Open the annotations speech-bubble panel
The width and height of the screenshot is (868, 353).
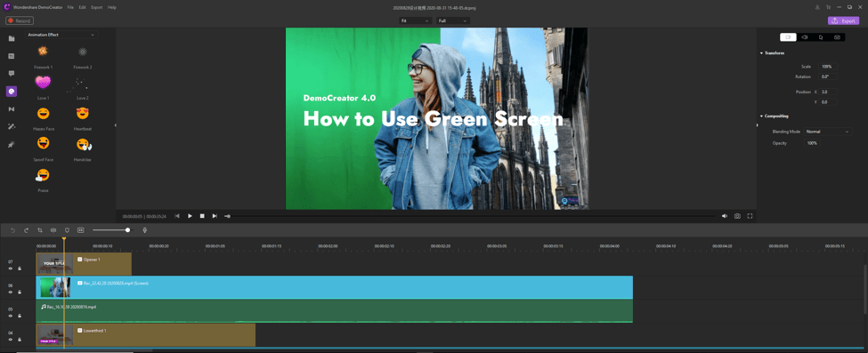point(11,74)
